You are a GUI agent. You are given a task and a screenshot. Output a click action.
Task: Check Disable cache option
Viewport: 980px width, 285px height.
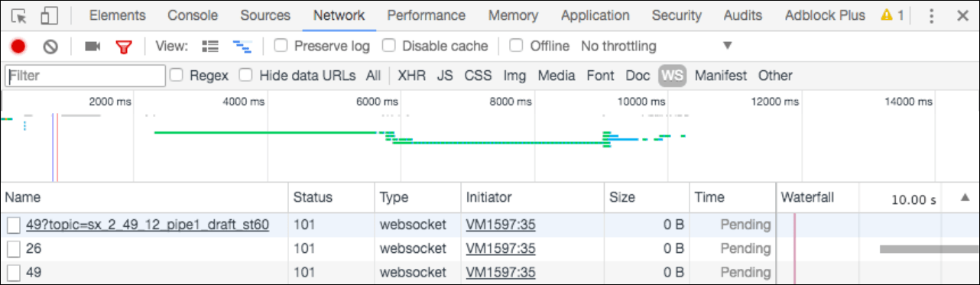tap(389, 46)
